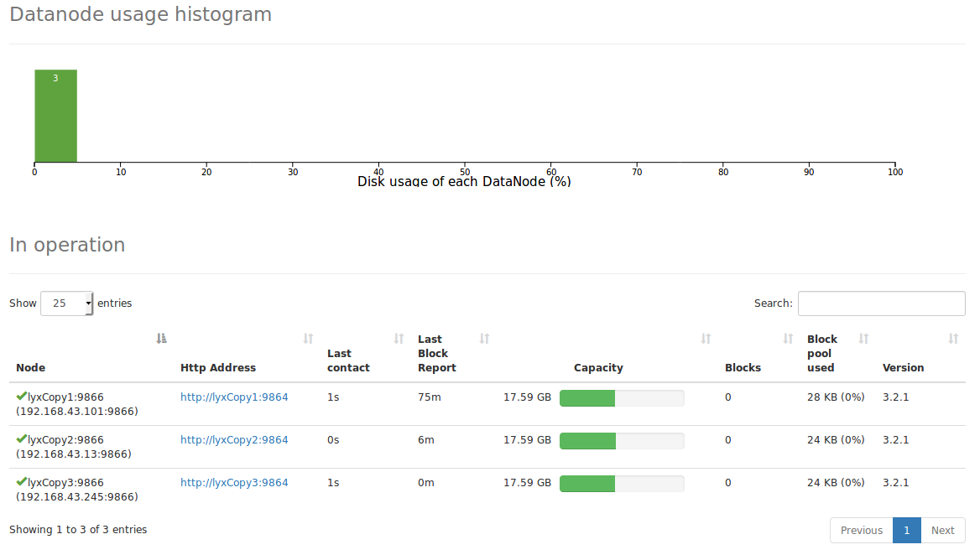980x555 pixels.
Task: Click the Http Address sort icon
Action: [x=308, y=339]
